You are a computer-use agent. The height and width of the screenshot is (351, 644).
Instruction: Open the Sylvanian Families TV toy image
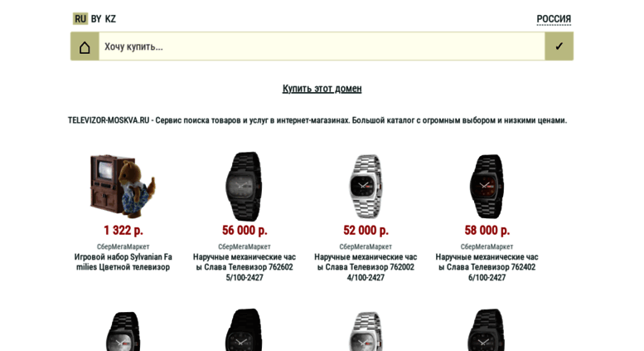pos(123,186)
